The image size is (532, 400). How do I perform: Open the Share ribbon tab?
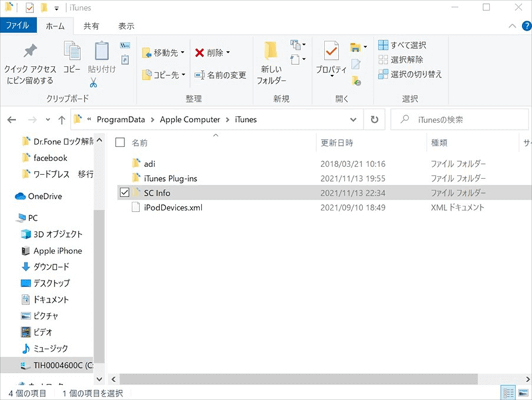92,26
